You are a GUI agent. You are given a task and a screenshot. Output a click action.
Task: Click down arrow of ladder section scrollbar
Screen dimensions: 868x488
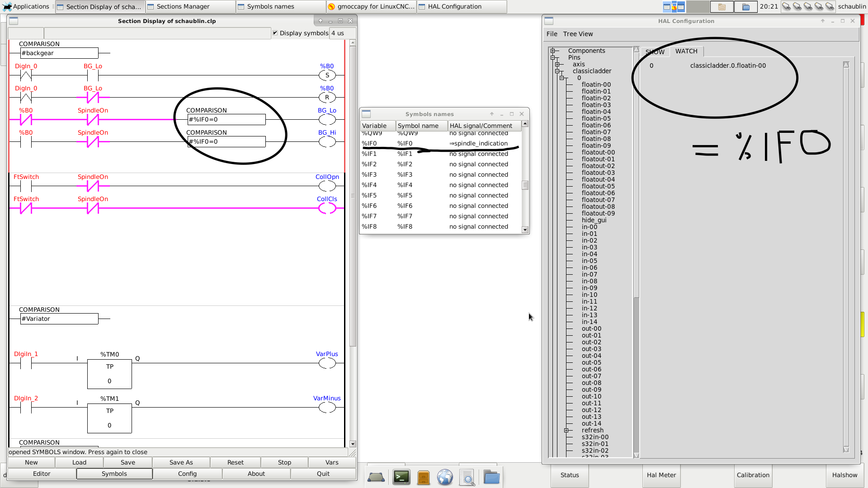(353, 444)
